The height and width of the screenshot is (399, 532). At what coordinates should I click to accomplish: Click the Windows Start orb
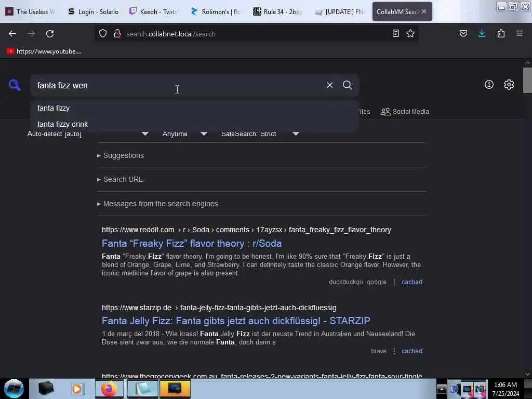coord(14,389)
